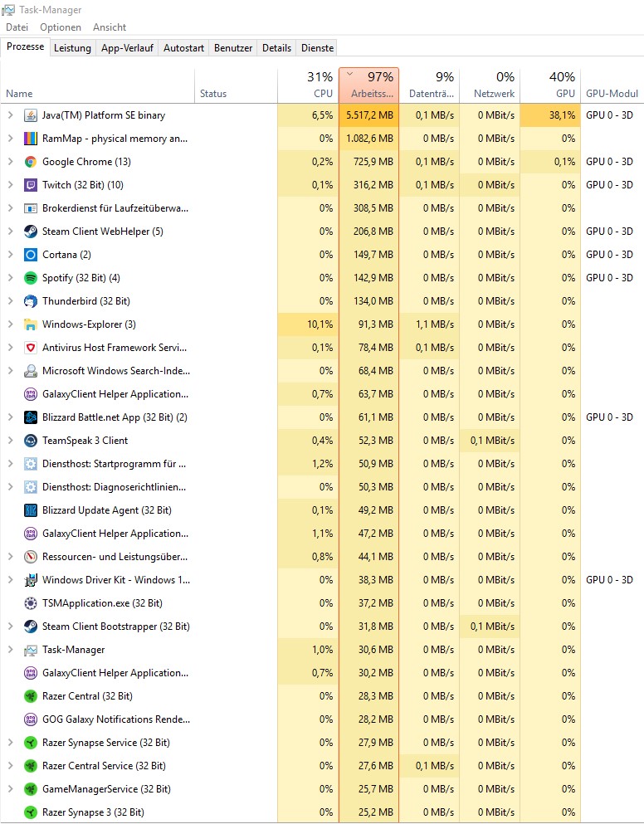Image resolution: width=644 pixels, height=829 pixels.
Task: Click the TeamSpeak 3 Client icon
Action: (31, 441)
